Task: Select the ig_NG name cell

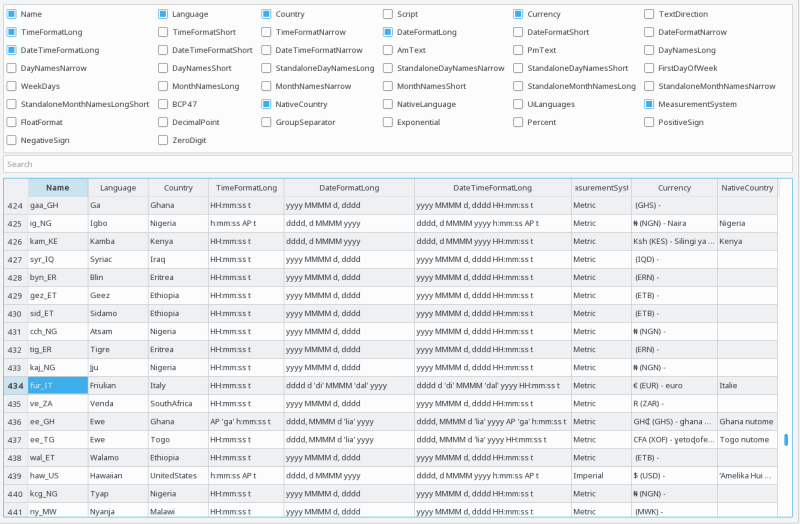Action: click(x=58, y=223)
